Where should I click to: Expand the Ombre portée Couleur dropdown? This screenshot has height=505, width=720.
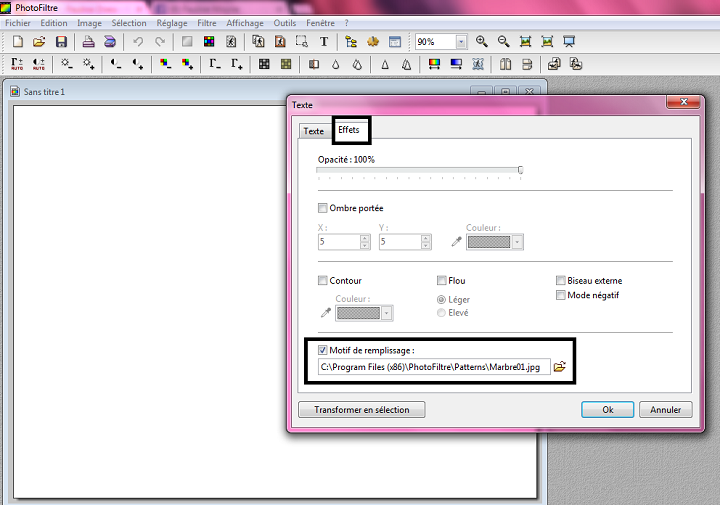pos(516,242)
